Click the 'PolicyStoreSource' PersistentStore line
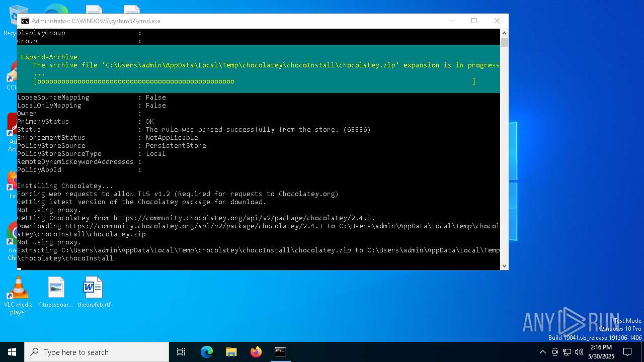Viewport: 644px width, 362px height. (112, 146)
